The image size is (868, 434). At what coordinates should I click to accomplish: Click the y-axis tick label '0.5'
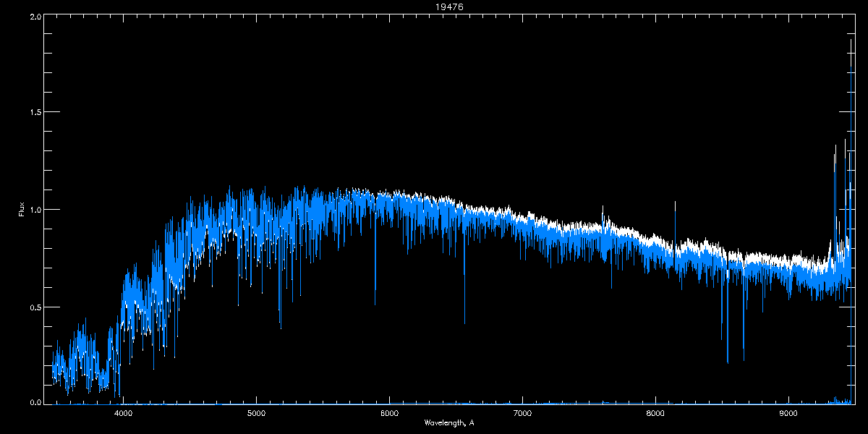click(x=35, y=307)
